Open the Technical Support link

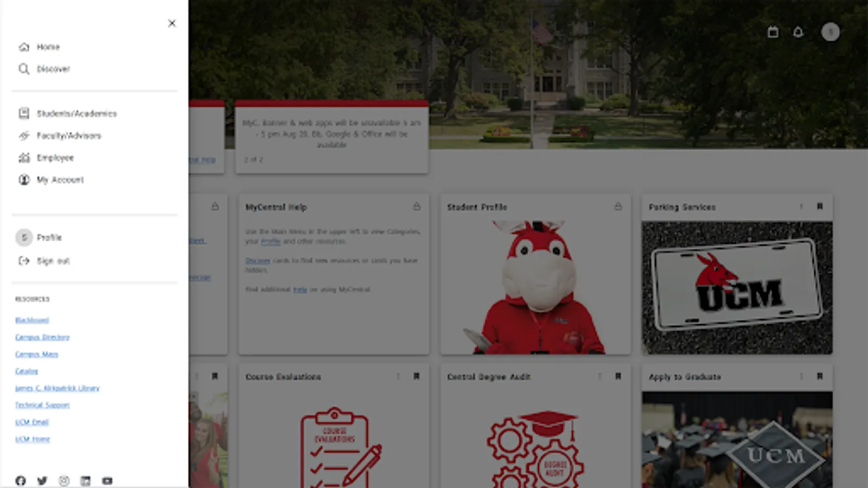pos(42,405)
